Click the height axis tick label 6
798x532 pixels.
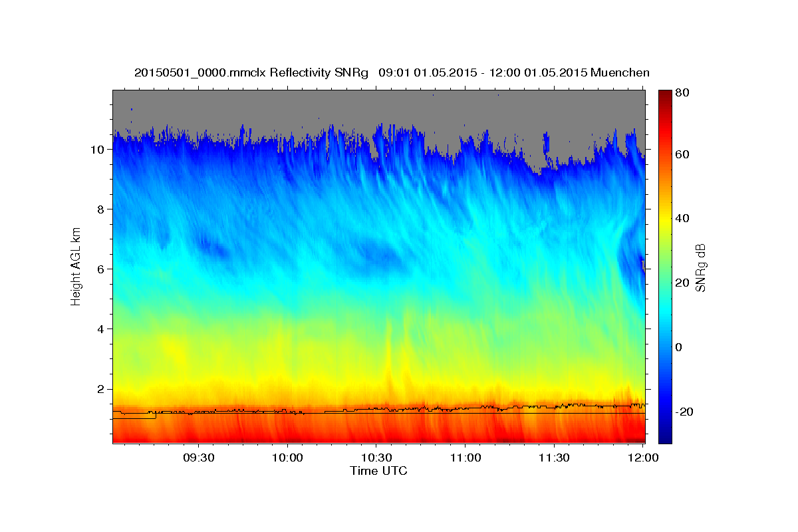pos(101,269)
